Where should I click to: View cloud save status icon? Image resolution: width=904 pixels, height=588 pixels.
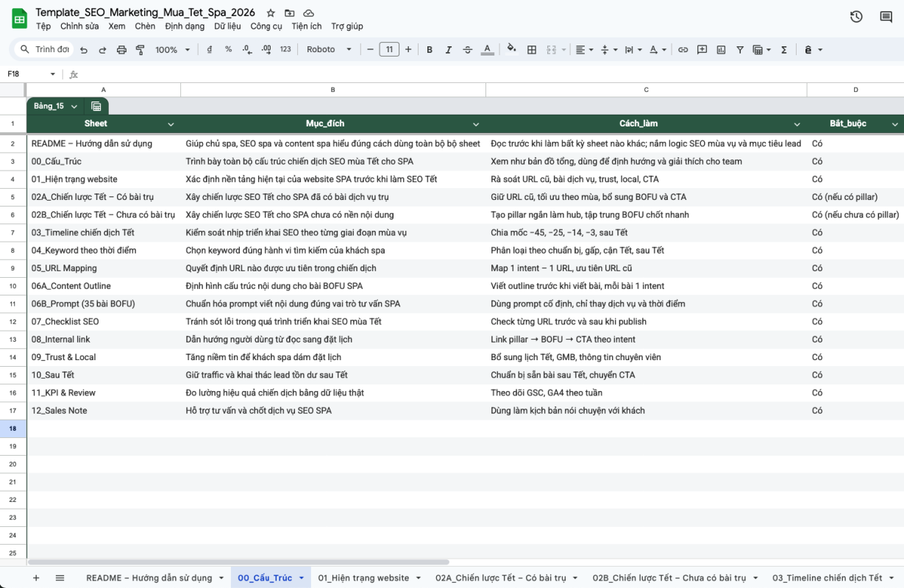pyautogui.click(x=309, y=13)
